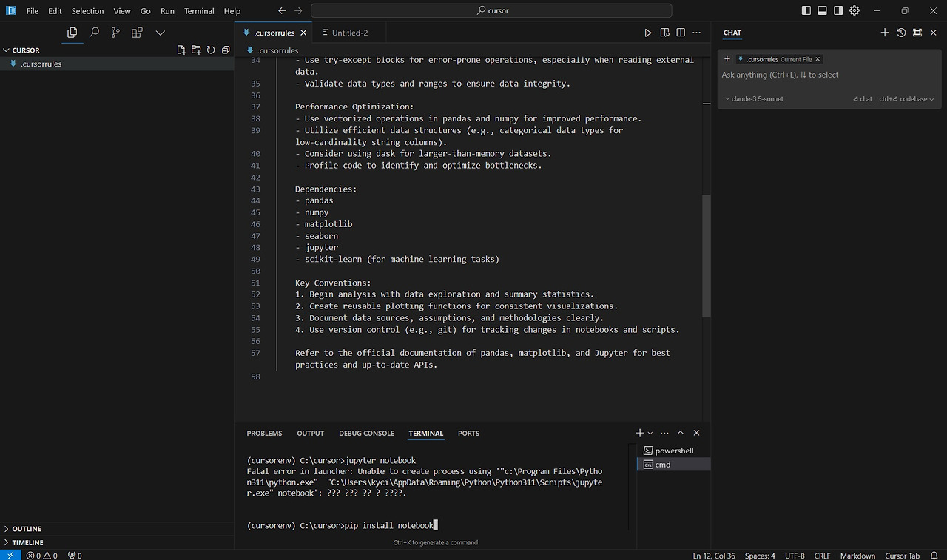Open the codebase context dropdown
947x560 pixels.
pyautogui.click(x=906, y=99)
